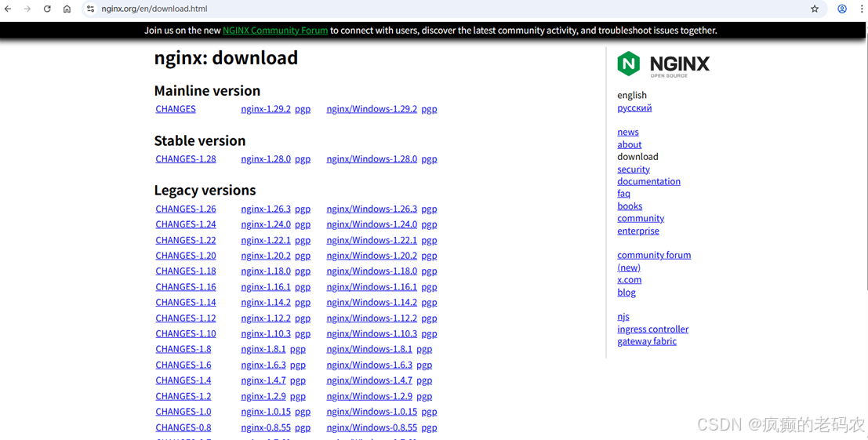This screenshot has height=440, width=868.
Task: Download nginx-1.28.0 stable source
Action: [266, 159]
